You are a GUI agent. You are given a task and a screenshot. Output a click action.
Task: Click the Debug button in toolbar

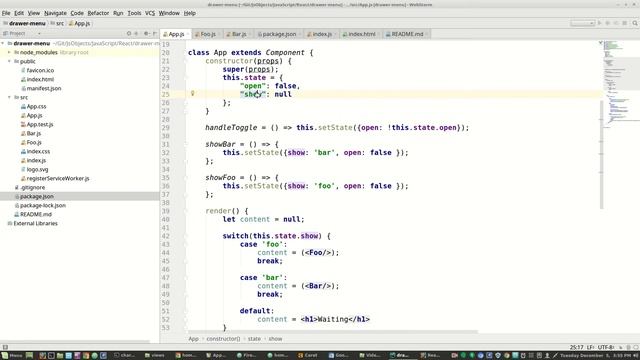click(x=608, y=23)
